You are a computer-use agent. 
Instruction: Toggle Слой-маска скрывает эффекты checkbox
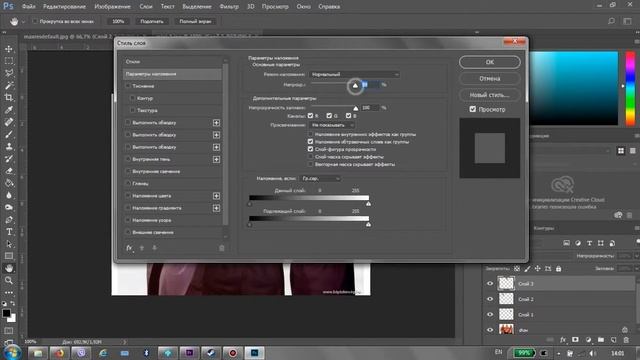coord(310,157)
